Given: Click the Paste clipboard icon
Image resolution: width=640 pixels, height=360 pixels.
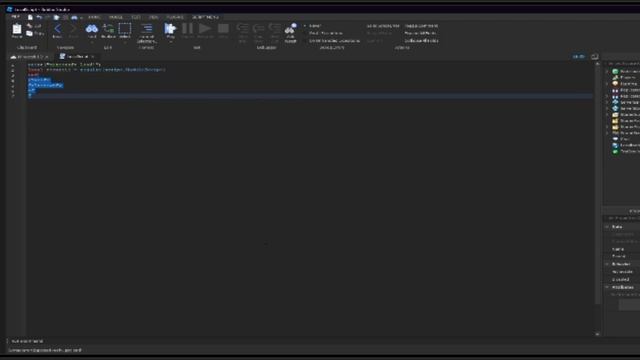Looking at the screenshot, I should [x=17, y=29].
